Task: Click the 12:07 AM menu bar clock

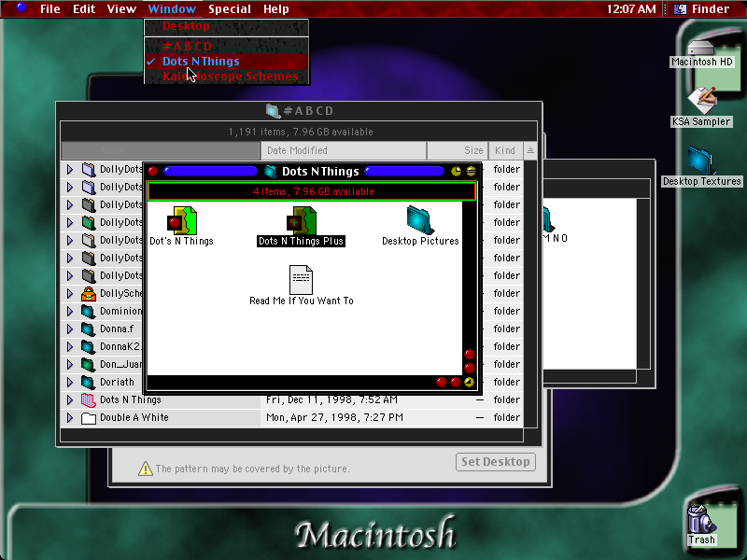Action: click(631, 9)
